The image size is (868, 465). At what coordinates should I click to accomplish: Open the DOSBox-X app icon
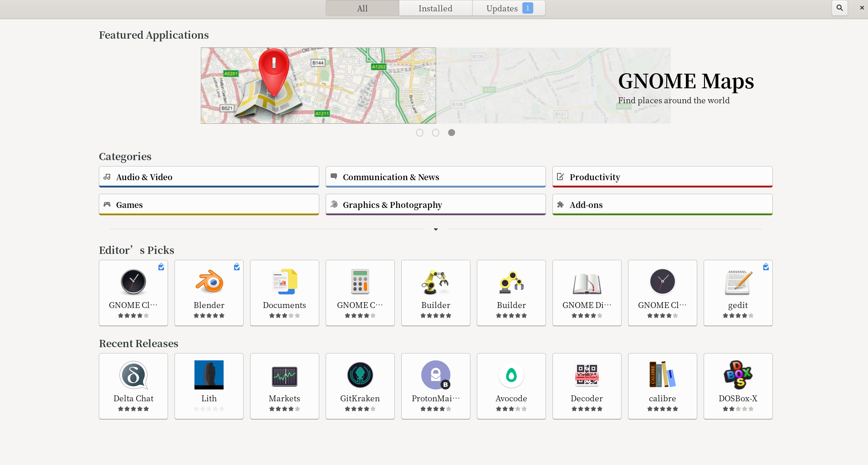click(738, 375)
